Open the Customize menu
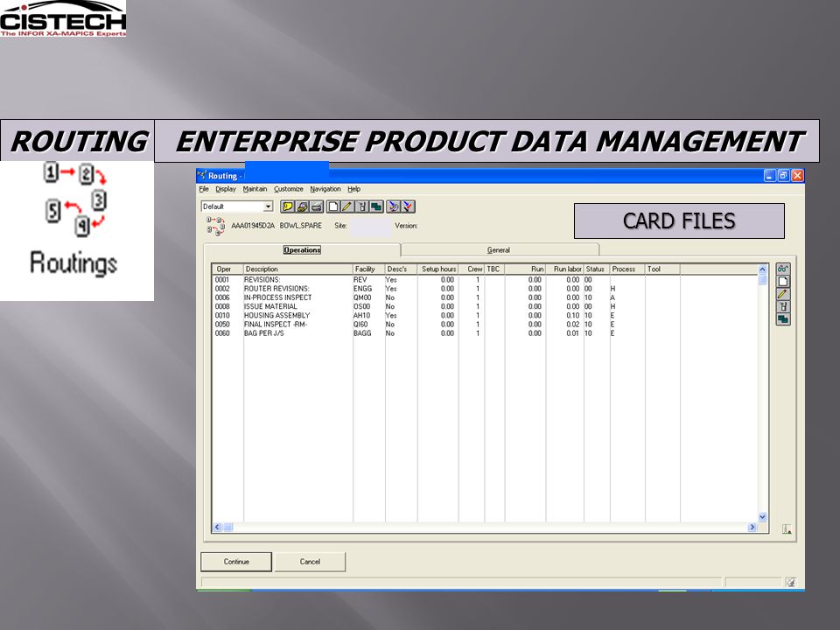The width and height of the screenshot is (840, 630). coord(288,189)
